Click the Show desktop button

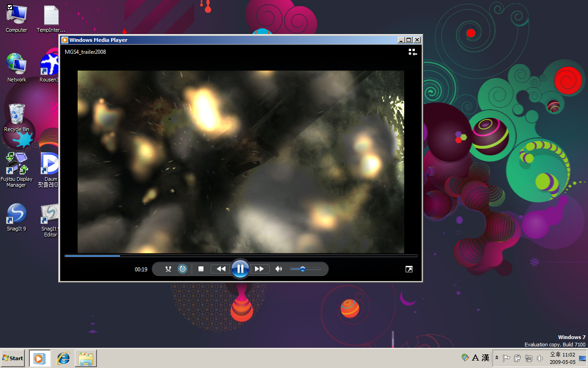tap(582, 358)
